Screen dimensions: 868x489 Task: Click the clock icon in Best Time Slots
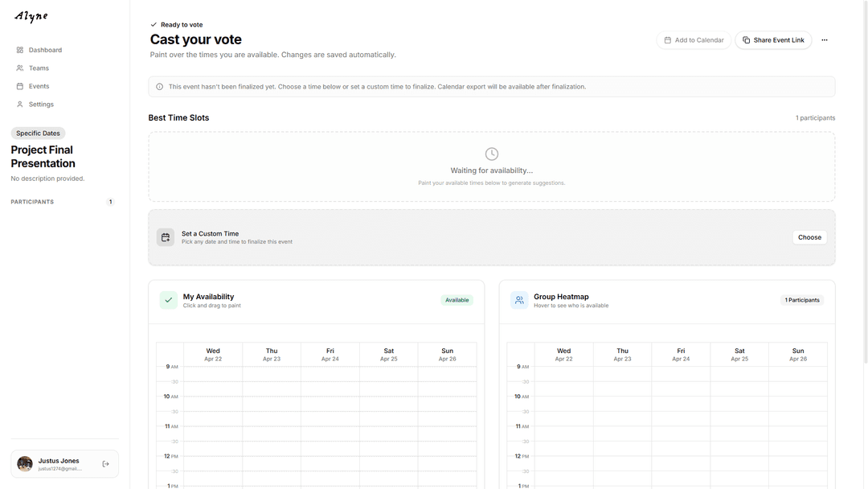[x=492, y=154]
